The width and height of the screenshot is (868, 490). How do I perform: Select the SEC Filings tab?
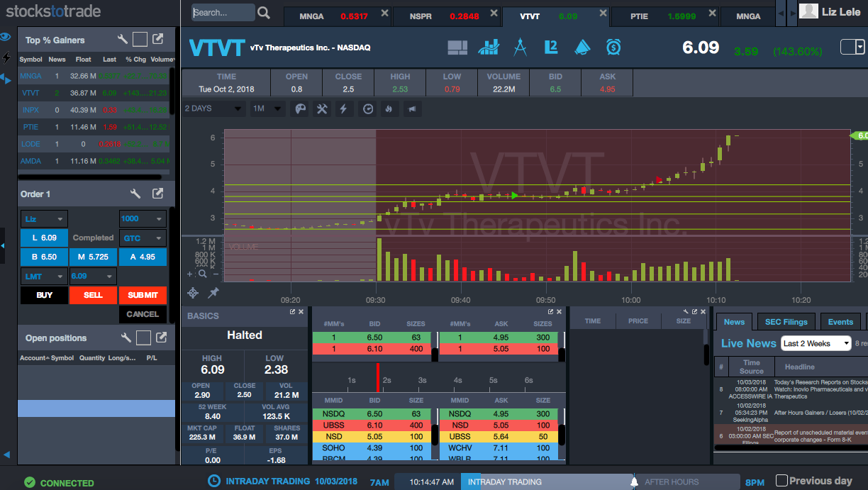(786, 322)
